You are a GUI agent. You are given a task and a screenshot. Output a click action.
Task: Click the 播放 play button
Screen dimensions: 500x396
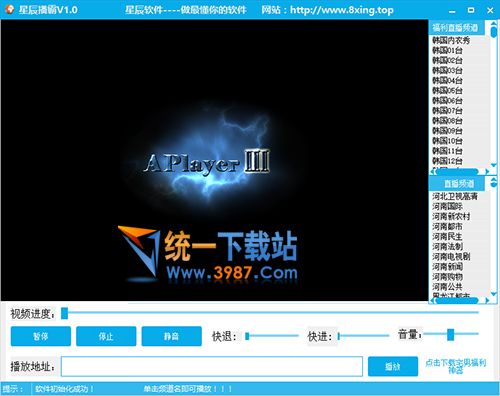point(393,366)
